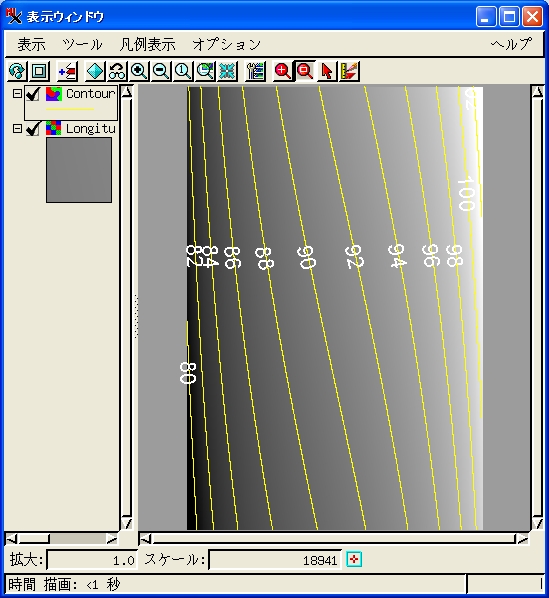
Task: Click the add layer icon with red arrow
Action: pyautogui.click(x=67, y=71)
